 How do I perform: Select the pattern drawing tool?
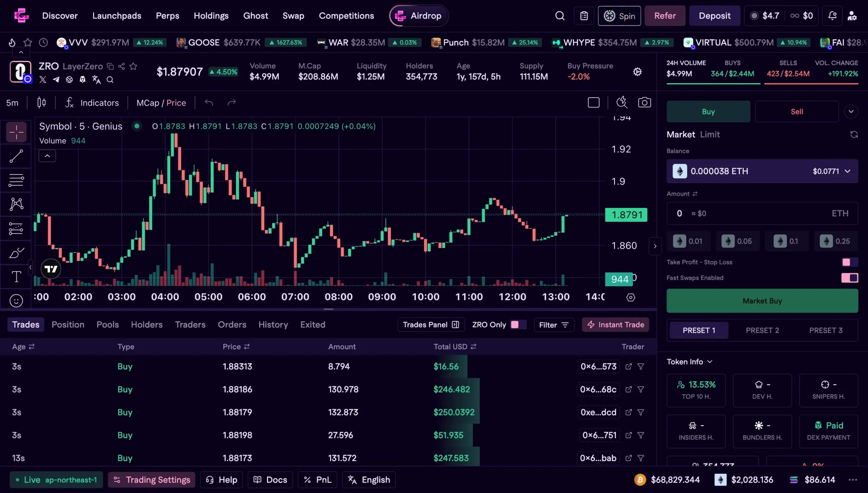tap(16, 204)
